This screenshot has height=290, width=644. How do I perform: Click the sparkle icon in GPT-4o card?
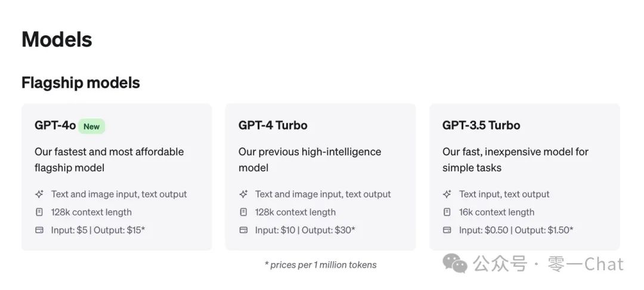39,194
